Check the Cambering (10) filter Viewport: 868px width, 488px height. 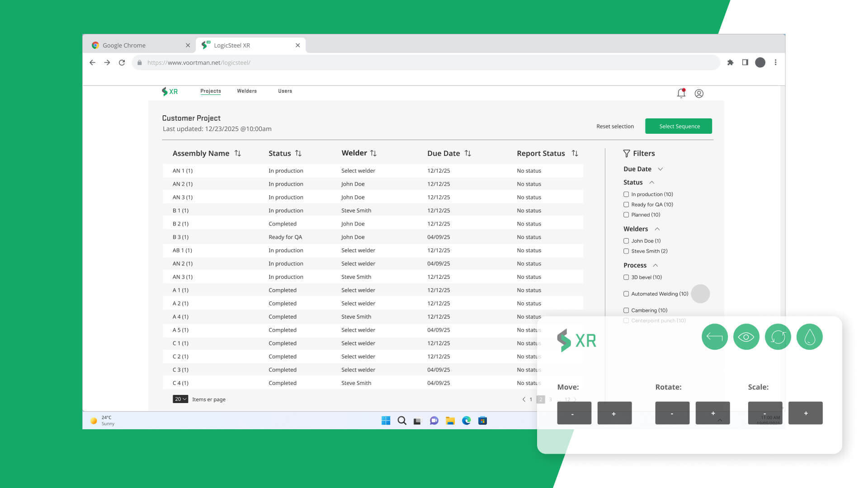(x=626, y=310)
